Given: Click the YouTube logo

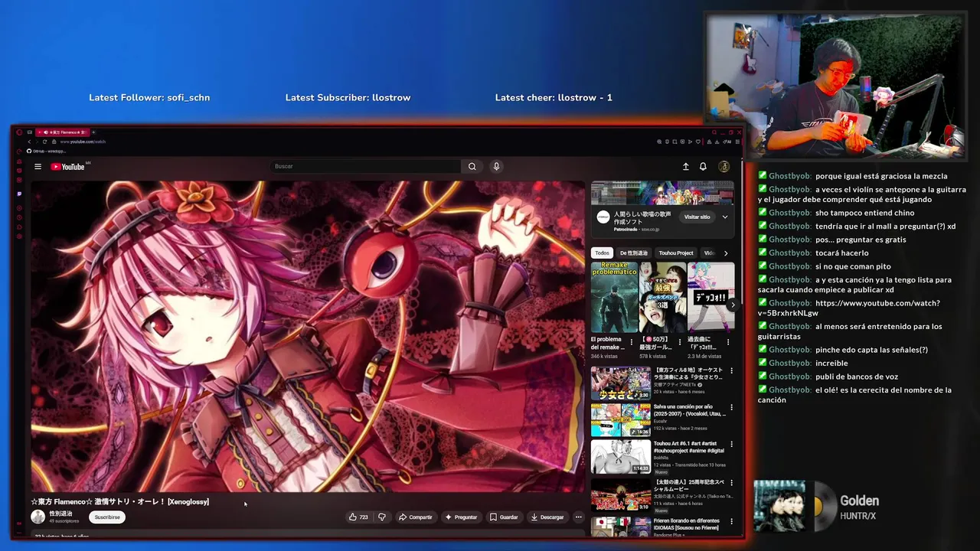Looking at the screenshot, I should 68,167.
